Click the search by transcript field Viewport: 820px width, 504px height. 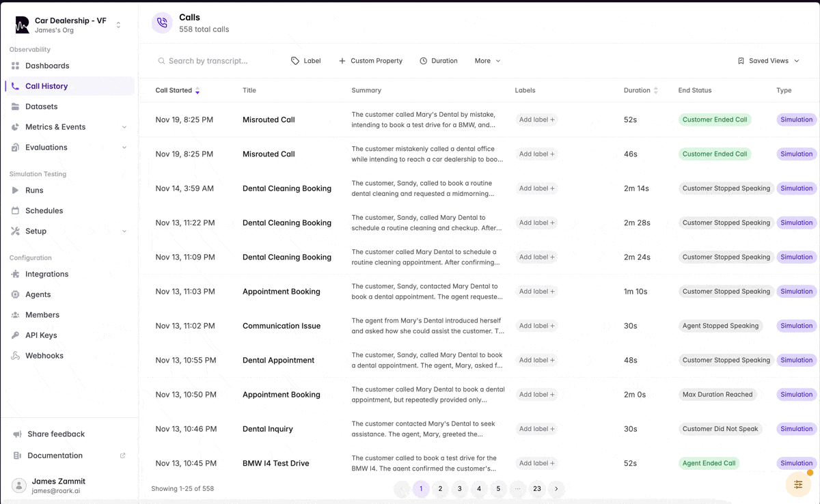point(212,61)
